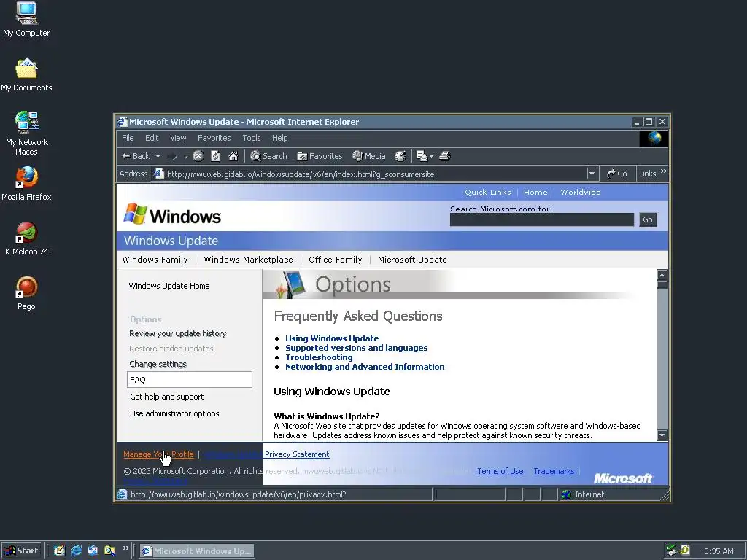Click the Forward arrow in IE toolbar
The height and width of the screenshot is (560, 747).
pos(173,156)
